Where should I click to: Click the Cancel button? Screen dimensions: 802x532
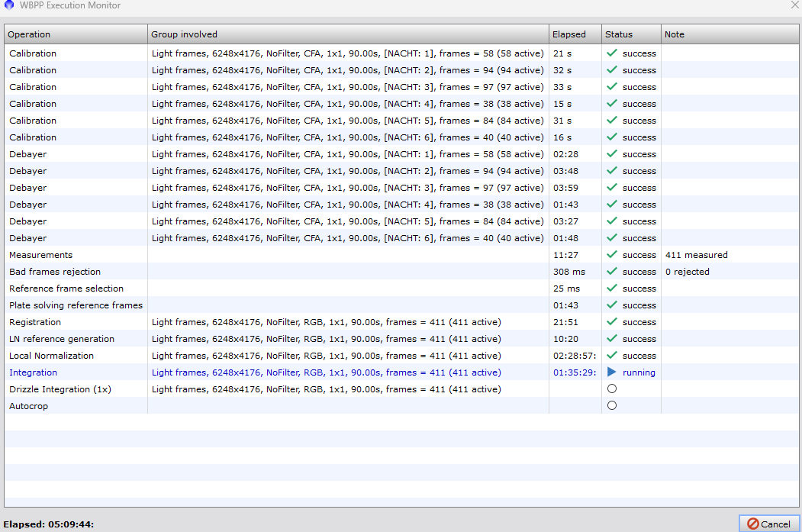[x=768, y=524]
